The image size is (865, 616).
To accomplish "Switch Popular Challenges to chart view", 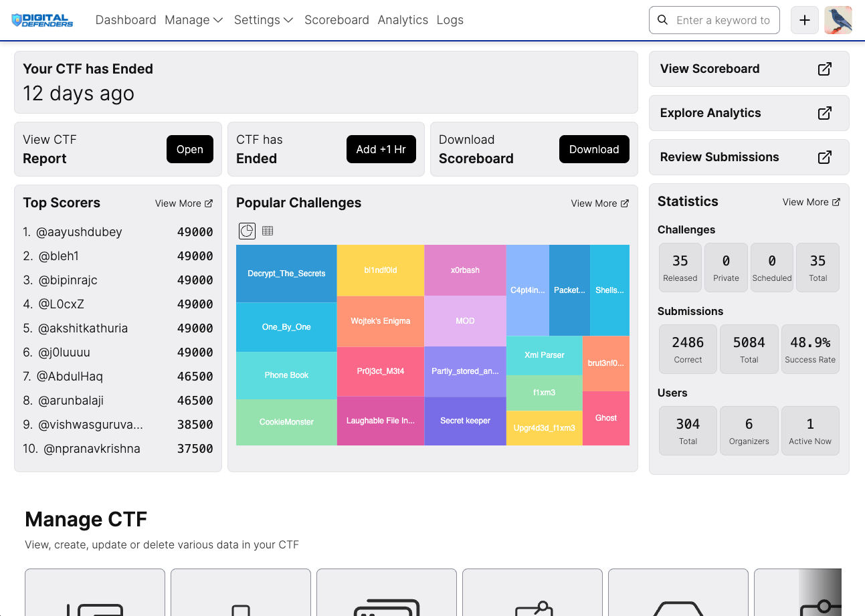I will point(247,231).
